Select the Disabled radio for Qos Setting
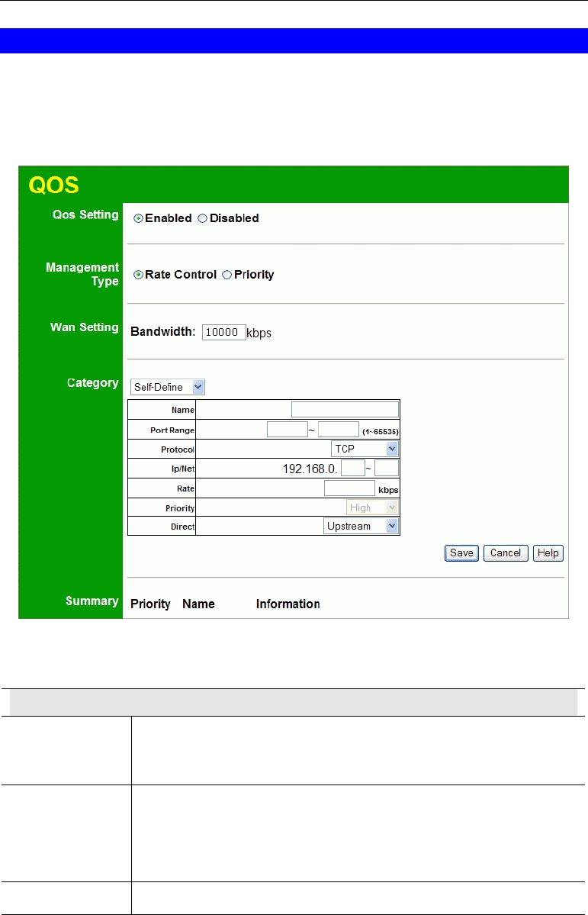The width and height of the screenshot is (588, 915). pyautogui.click(x=202, y=218)
